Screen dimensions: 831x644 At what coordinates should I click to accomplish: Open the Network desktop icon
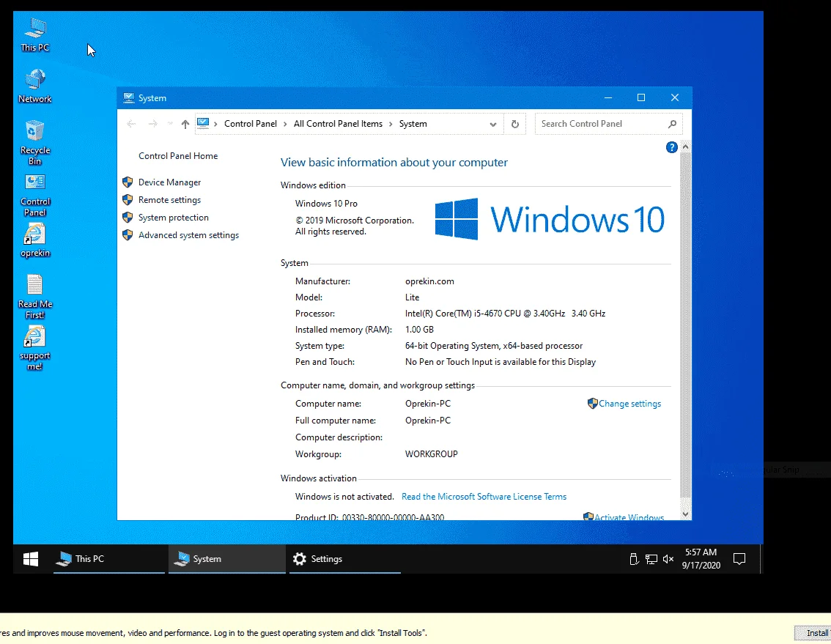click(35, 86)
